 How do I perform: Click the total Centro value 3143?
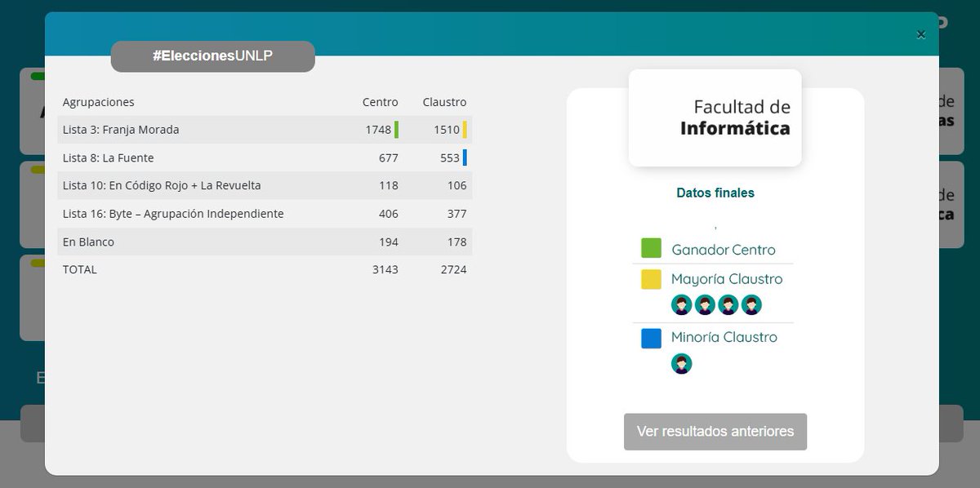[385, 269]
